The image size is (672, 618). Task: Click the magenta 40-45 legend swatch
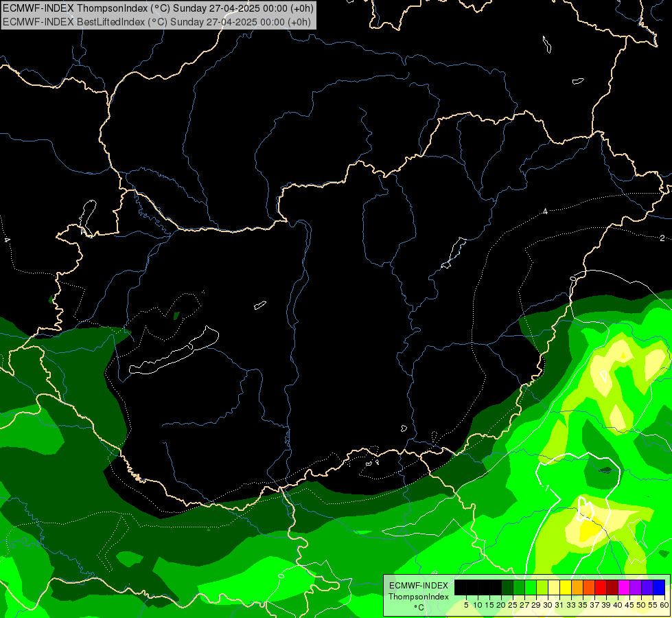coord(623,587)
